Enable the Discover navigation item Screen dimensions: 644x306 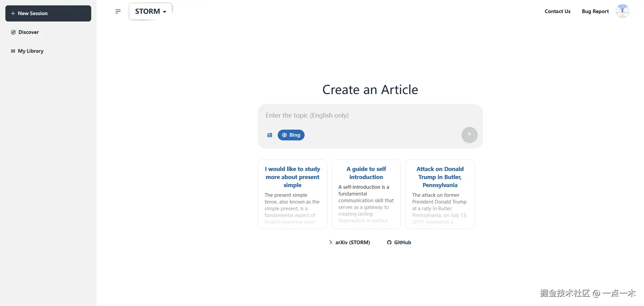pos(29,32)
